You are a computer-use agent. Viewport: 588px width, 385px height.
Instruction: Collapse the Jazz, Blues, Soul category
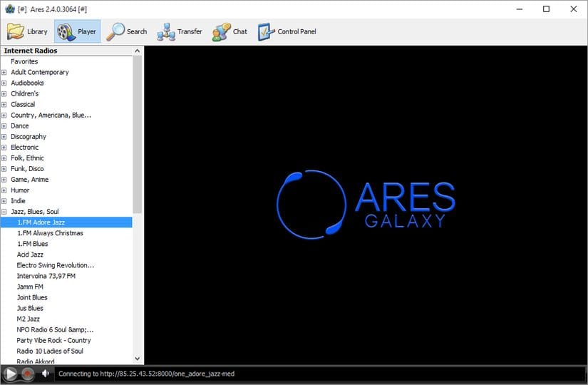tap(4, 212)
